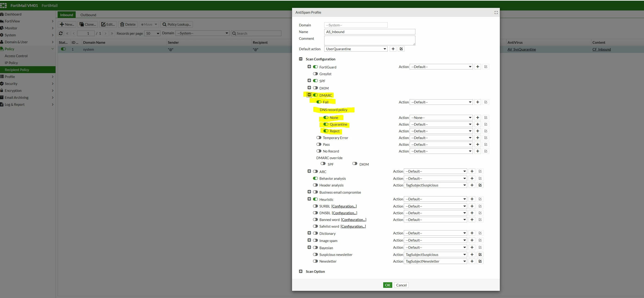Open Access Control in Policy menu
This screenshot has height=298, width=644.
(16, 56)
